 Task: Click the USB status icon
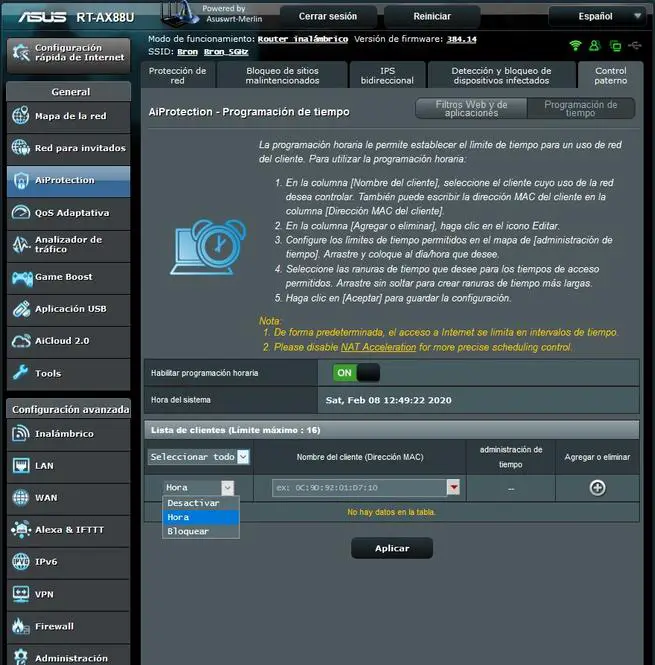coord(635,45)
